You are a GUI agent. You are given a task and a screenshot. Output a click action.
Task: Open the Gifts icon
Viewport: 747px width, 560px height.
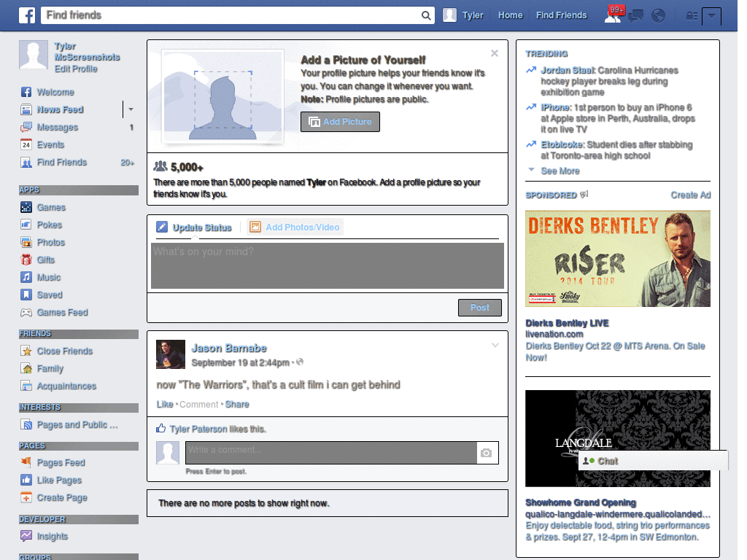(x=26, y=260)
